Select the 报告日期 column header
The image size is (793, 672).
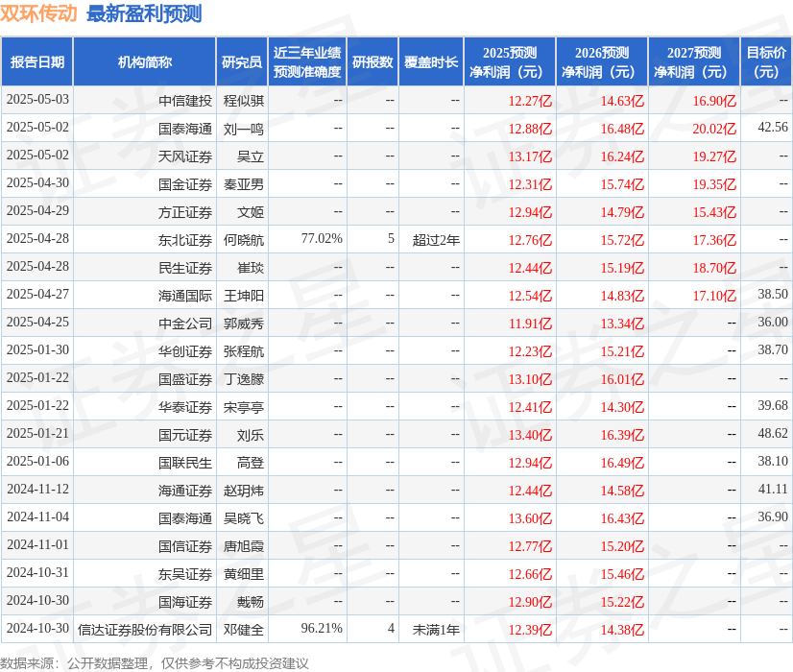[36, 61]
